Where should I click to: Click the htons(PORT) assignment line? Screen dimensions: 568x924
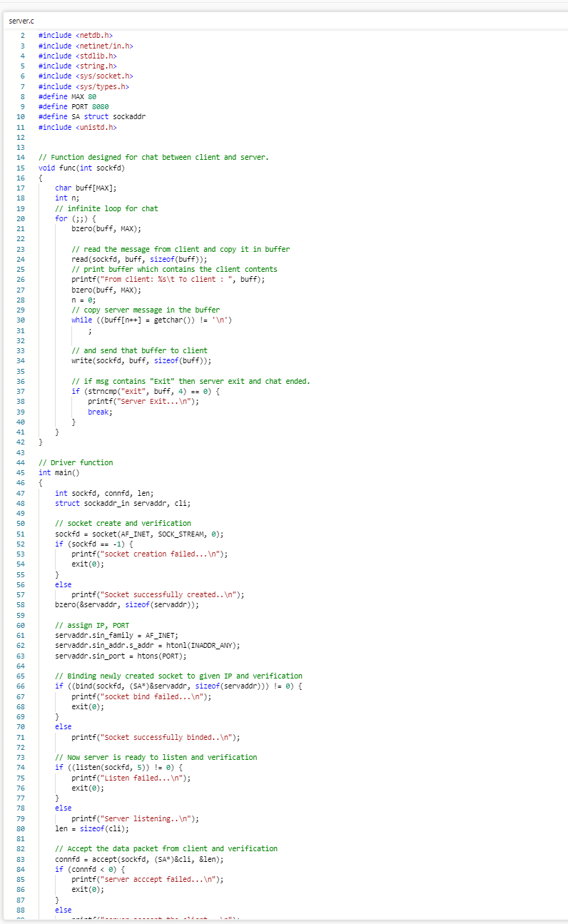pyautogui.click(x=121, y=655)
